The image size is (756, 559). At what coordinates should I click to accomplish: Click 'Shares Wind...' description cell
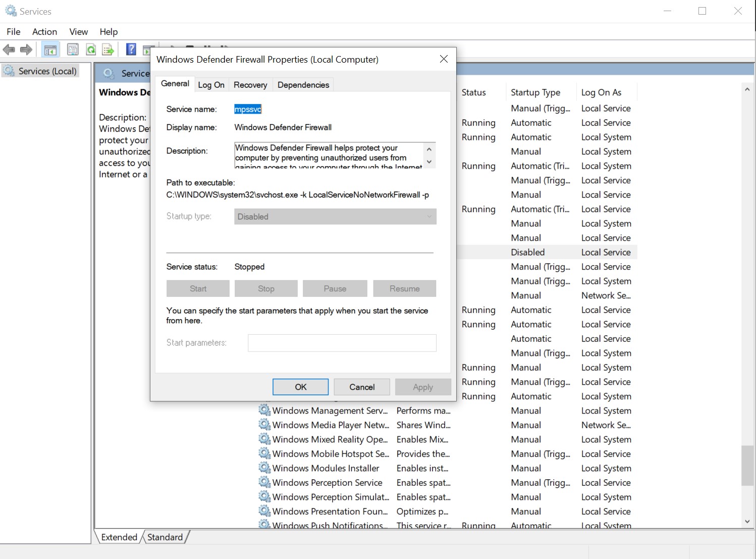tap(423, 425)
